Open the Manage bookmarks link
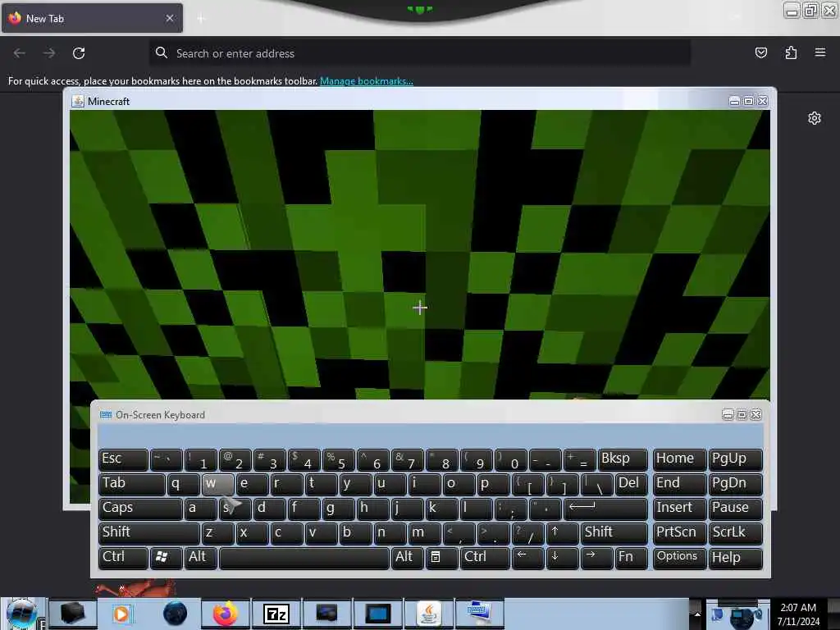This screenshot has width=840, height=630. (x=367, y=81)
